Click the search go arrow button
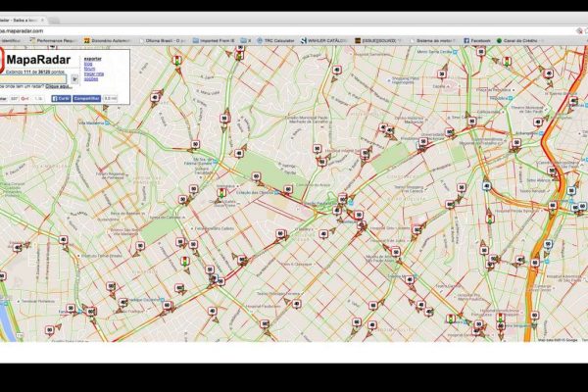The width and height of the screenshot is (588, 392). pos(74,77)
